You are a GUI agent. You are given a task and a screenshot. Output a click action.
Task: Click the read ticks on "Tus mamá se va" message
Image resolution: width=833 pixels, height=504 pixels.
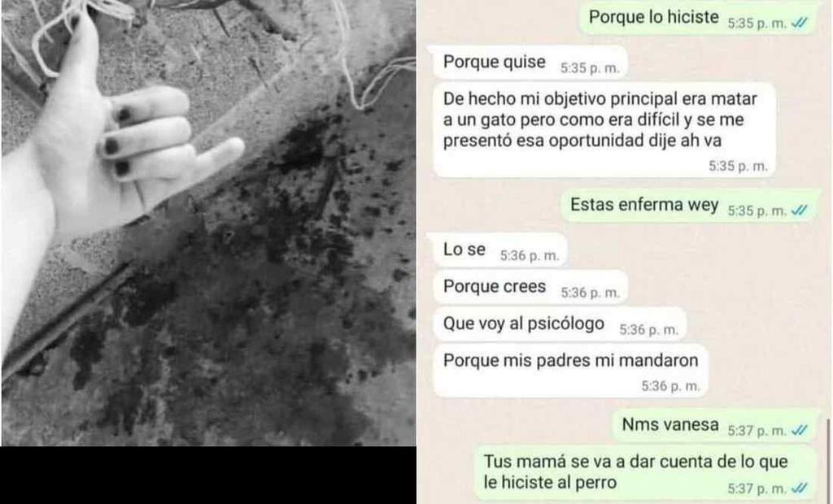tap(800, 488)
